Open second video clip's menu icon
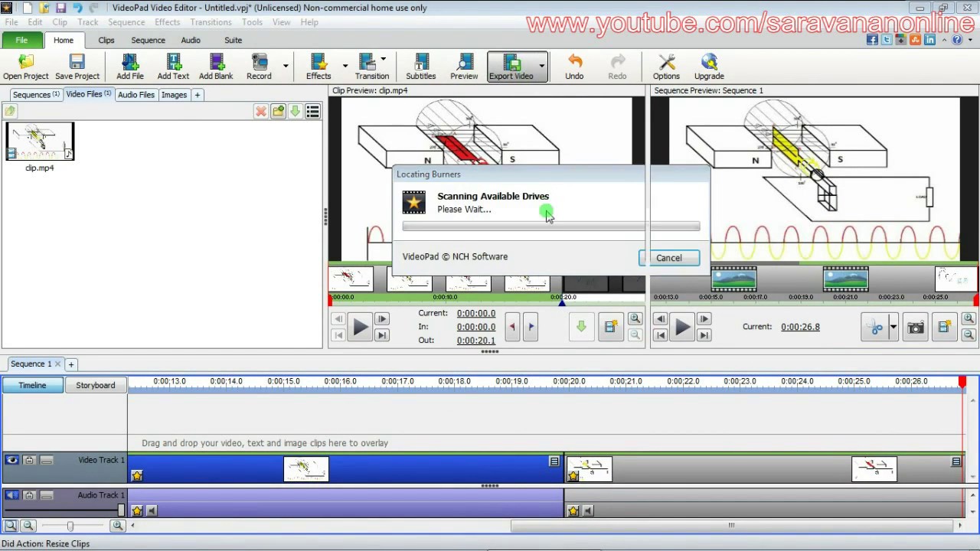Screen dimensions: 980x551 (x=955, y=461)
